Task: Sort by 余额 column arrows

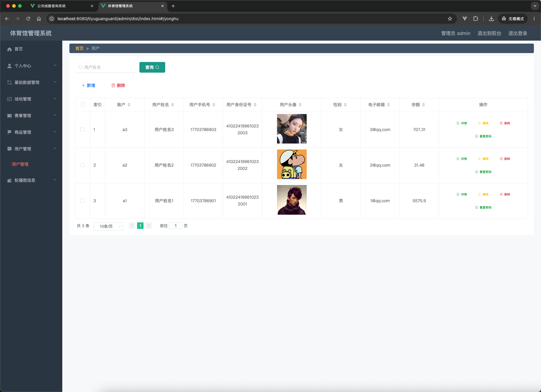Action: tap(424, 105)
